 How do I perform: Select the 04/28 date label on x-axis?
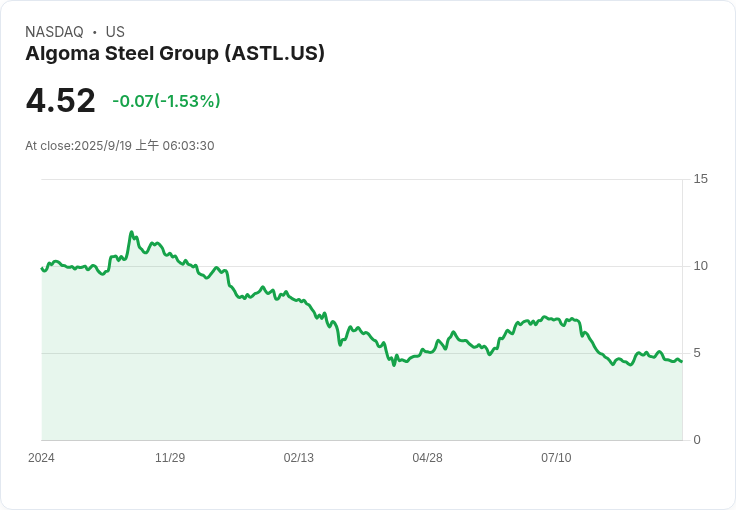427,458
